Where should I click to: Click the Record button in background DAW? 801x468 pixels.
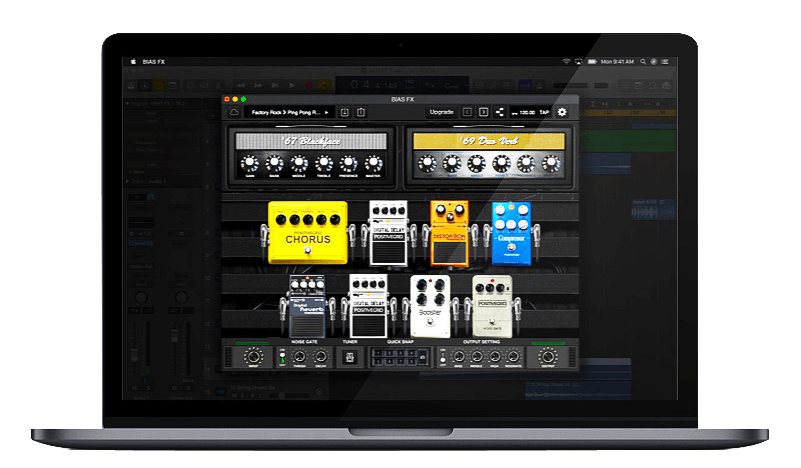[x=309, y=85]
